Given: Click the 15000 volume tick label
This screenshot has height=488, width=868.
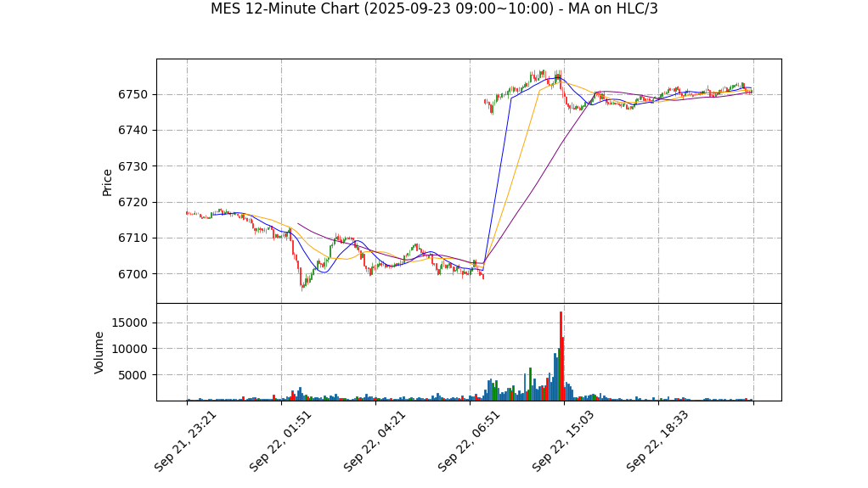Looking at the screenshot, I should (x=129, y=323).
